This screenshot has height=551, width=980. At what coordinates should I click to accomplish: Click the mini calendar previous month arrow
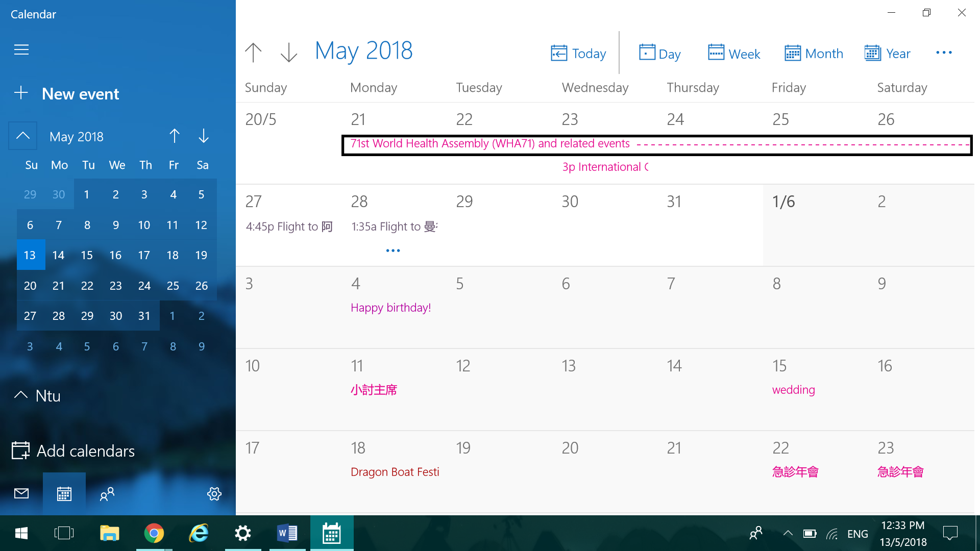tap(175, 137)
